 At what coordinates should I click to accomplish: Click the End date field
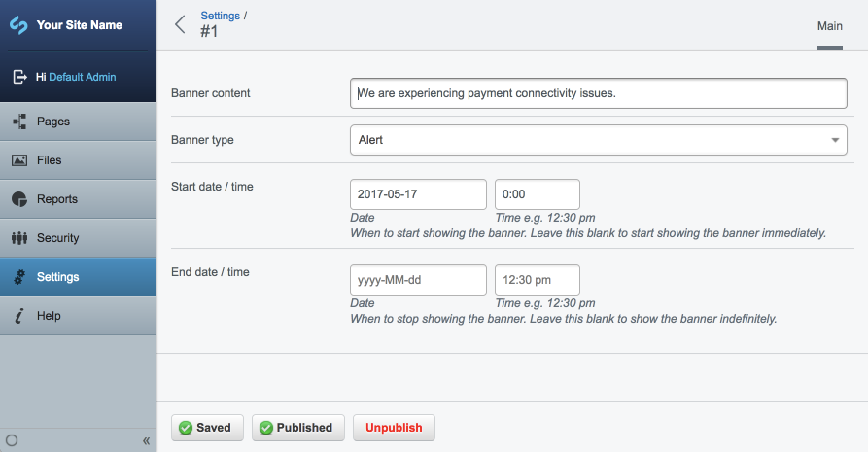(x=418, y=280)
